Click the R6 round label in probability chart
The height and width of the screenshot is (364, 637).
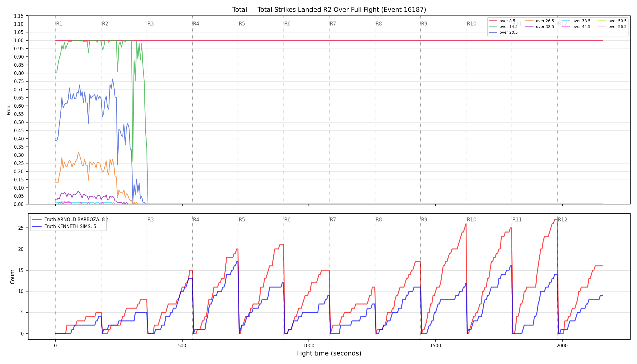tap(287, 24)
